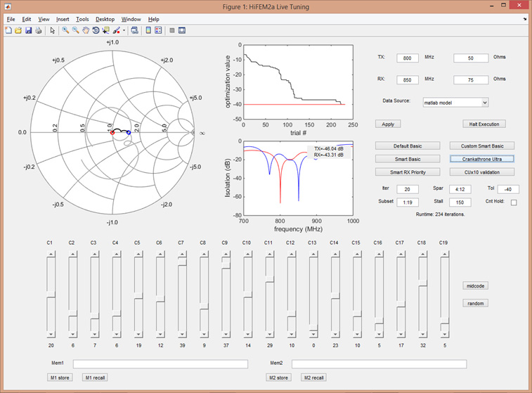
Task: Select the Pan hand tool
Action: coord(85,30)
